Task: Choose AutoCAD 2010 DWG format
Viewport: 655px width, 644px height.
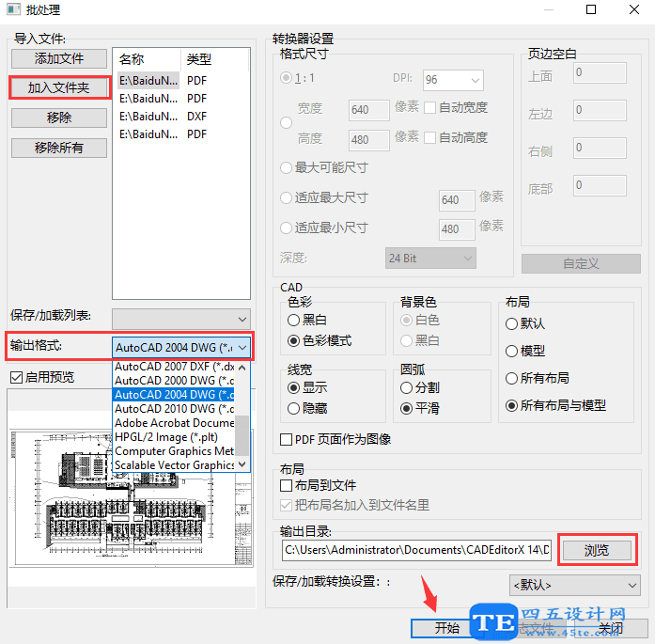Action: 174,409
